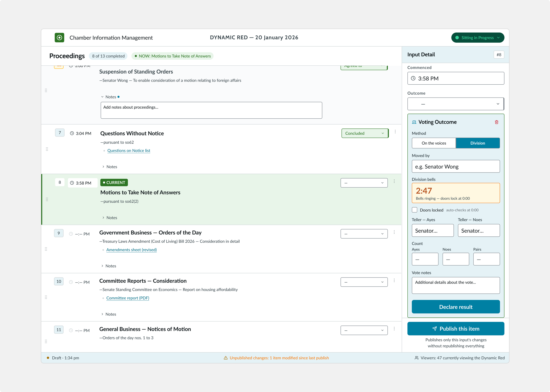The height and width of the screenshot is (392, 550).
Task: Click clock icon of item 9 time
Action: coord(71,234)
